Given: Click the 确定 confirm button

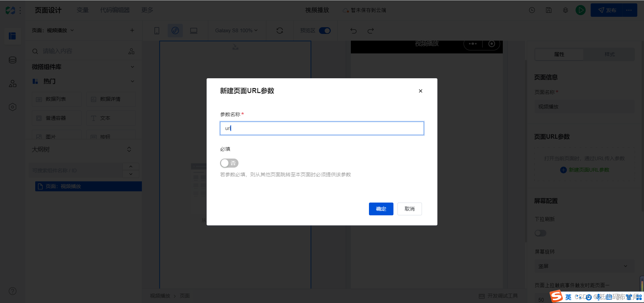Looking at the screenshot, I should [381, 209].
